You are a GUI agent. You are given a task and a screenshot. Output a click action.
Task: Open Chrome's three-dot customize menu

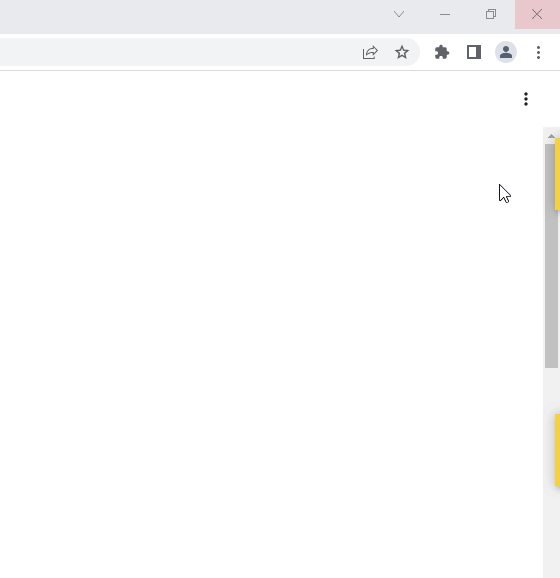click(538, 52)
